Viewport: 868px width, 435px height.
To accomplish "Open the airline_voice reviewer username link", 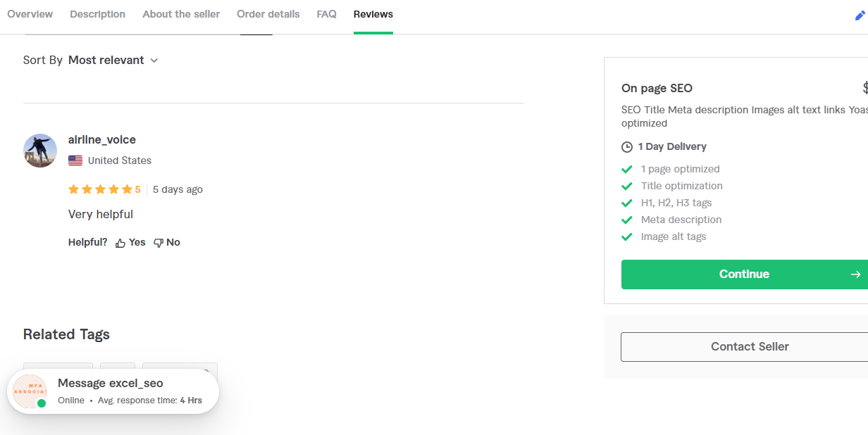I will point(102,139).
